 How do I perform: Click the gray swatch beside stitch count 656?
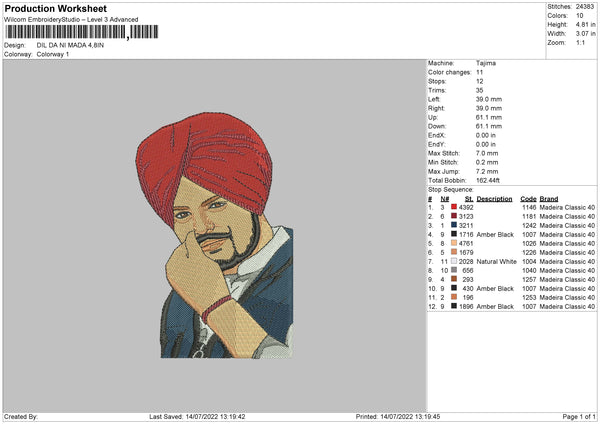point(454,270)
